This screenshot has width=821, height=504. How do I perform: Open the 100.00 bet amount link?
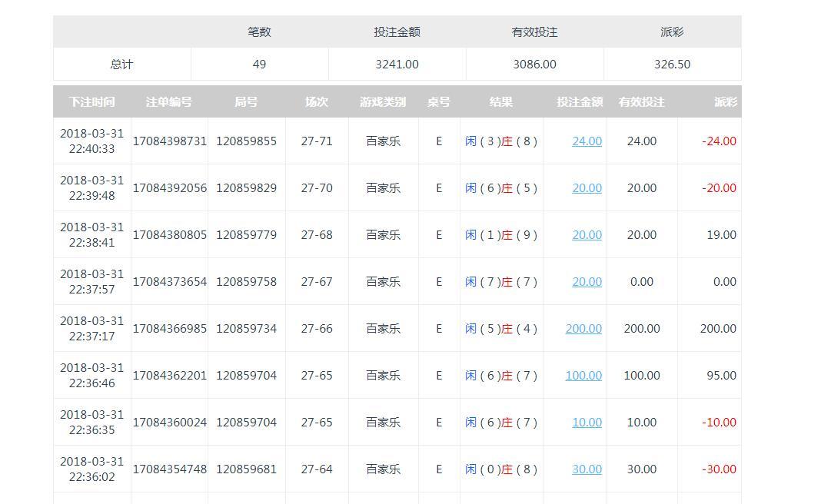click(583, 376)
